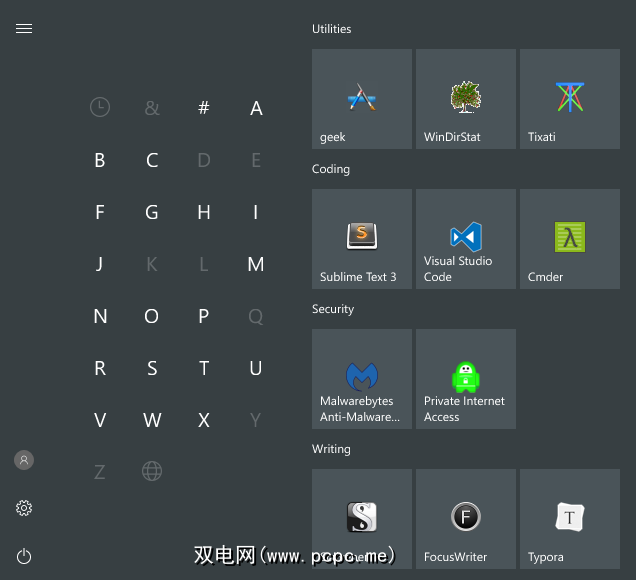Launch the geek tile

[362, 99]
